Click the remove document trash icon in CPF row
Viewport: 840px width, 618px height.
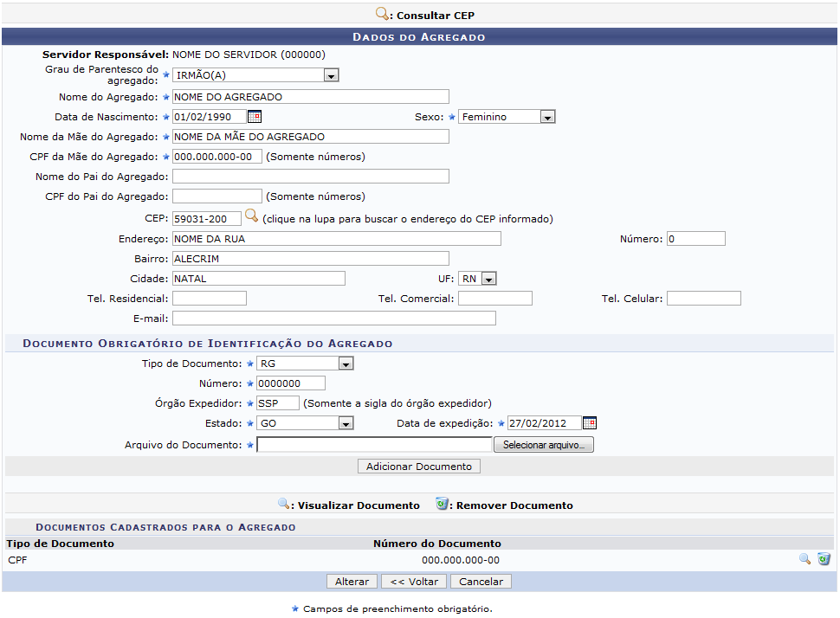coord(824,560)
